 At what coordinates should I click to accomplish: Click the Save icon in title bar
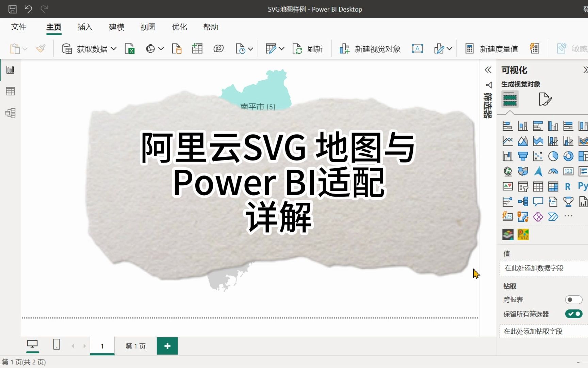coord(13,9)
